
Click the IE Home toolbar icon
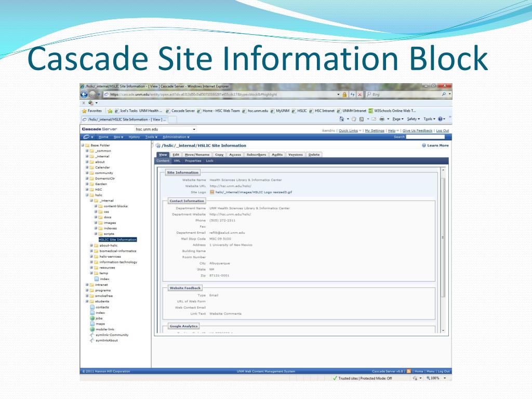coord(342,119)
